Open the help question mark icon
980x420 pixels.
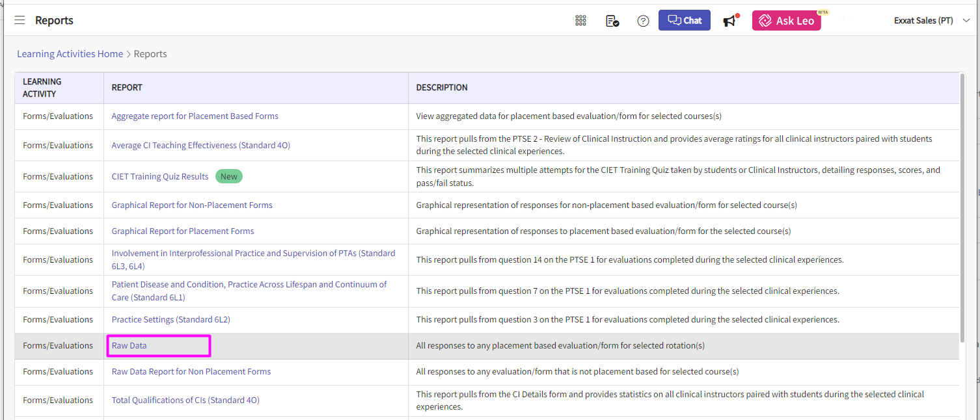pos(643,21)
